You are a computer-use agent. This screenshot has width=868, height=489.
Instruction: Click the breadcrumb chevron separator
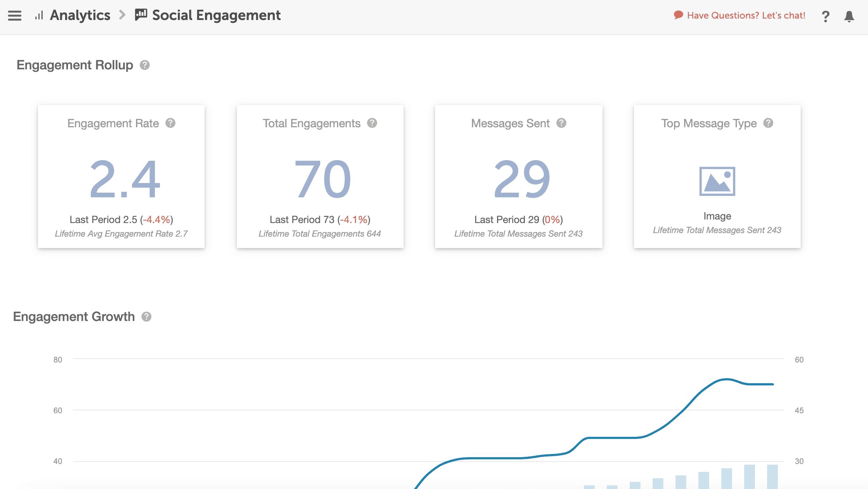(x=122, y=15)
